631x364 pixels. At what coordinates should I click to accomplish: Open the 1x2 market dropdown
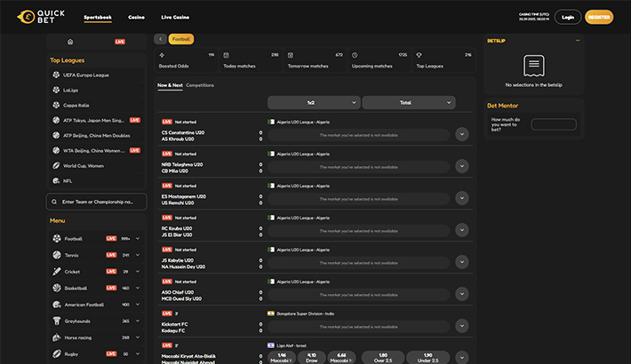pyautogui.click(x=314, y=103)
